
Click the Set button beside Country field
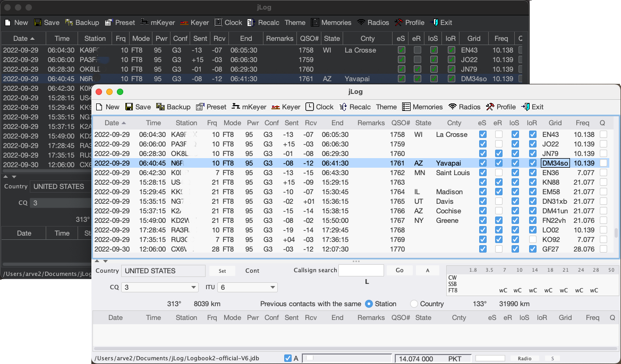point(222,271)
